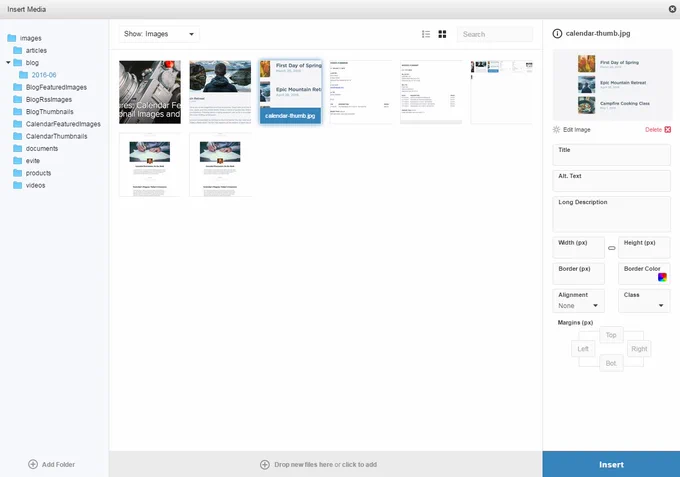Collapse the blog folder arrow
This screenshot has width=680, height=477.
point(8,62)
